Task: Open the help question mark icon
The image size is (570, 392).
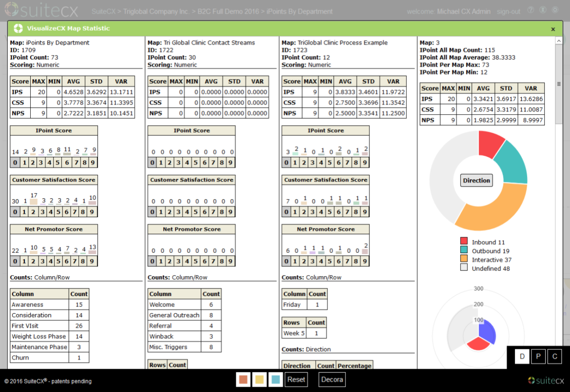Action: 531,10
